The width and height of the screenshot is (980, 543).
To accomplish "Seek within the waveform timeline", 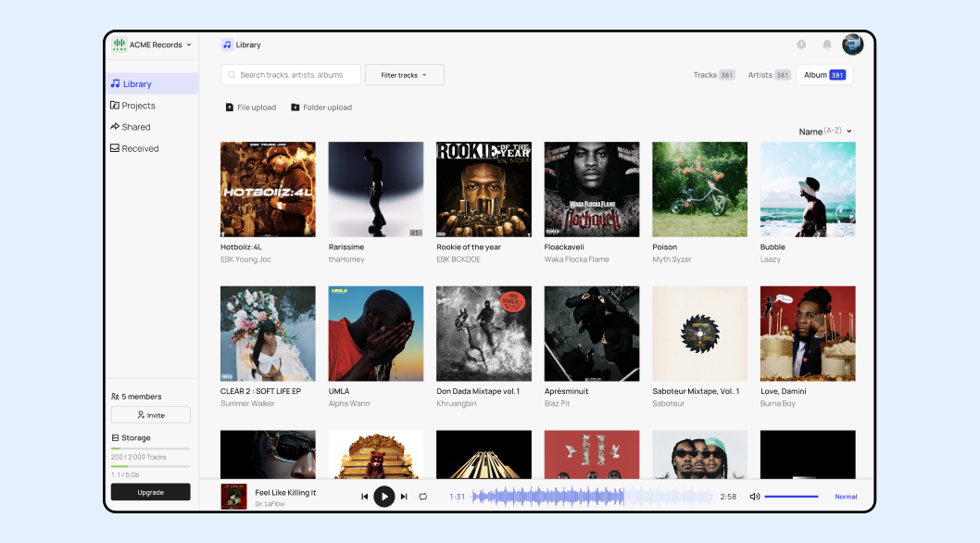I will (593, 497).
